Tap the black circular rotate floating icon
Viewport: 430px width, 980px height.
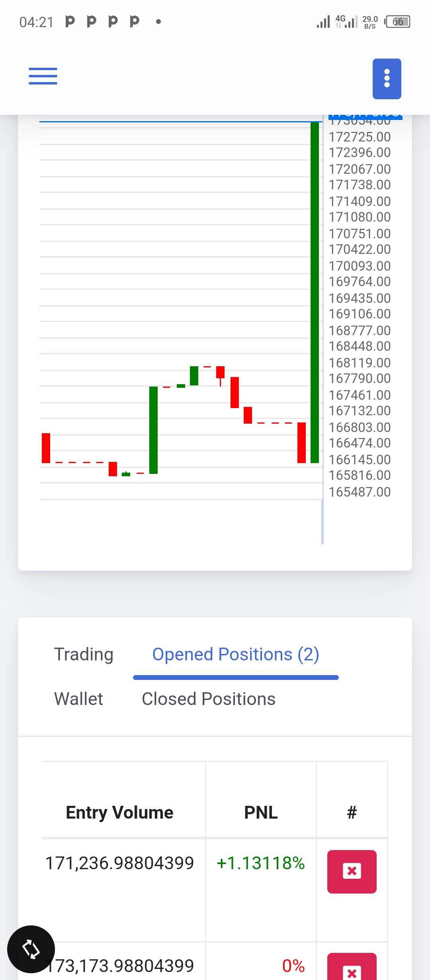click(31, 949)
